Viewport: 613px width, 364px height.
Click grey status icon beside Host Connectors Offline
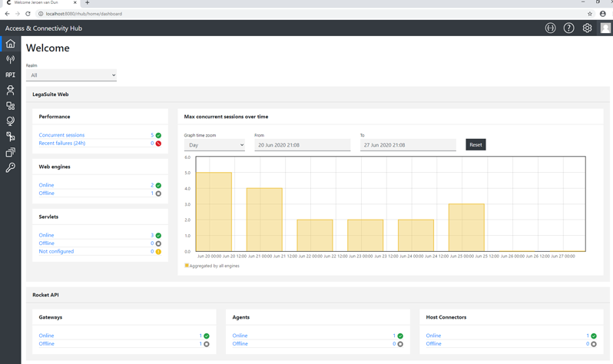pyautogui.click(x=594, y=344)
